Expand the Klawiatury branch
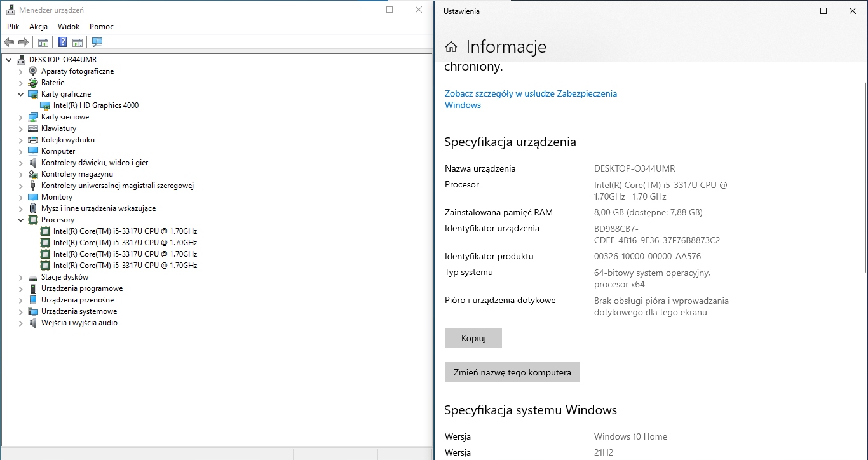This screenshot has height=460, width=868. pyautogui.click(x=20, y=128)
